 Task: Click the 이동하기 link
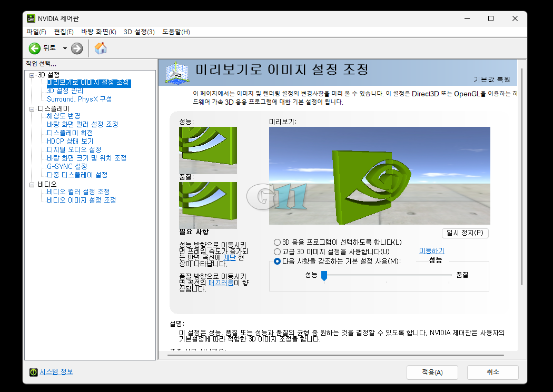(432, 251)
